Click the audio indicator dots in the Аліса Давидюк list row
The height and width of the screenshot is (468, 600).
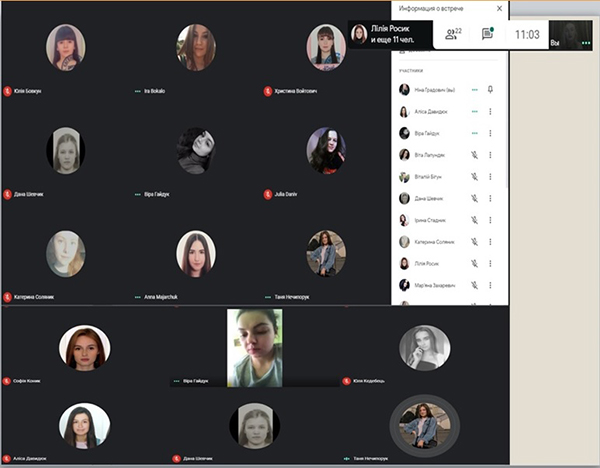[x=474, y=112]
